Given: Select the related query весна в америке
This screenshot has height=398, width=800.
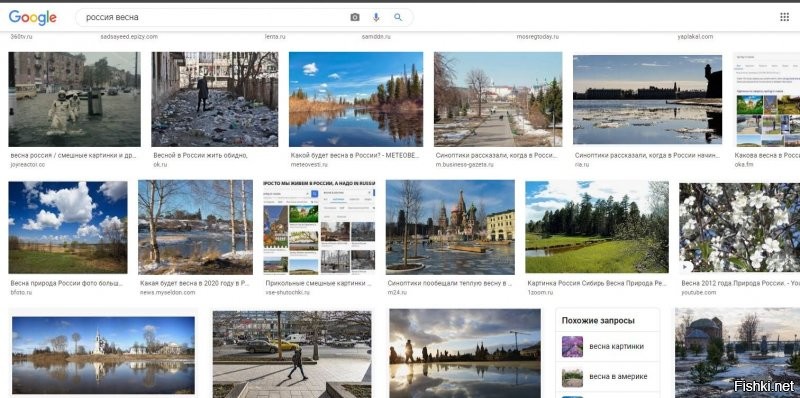Looking at the screenshot, I should (618, 377).
